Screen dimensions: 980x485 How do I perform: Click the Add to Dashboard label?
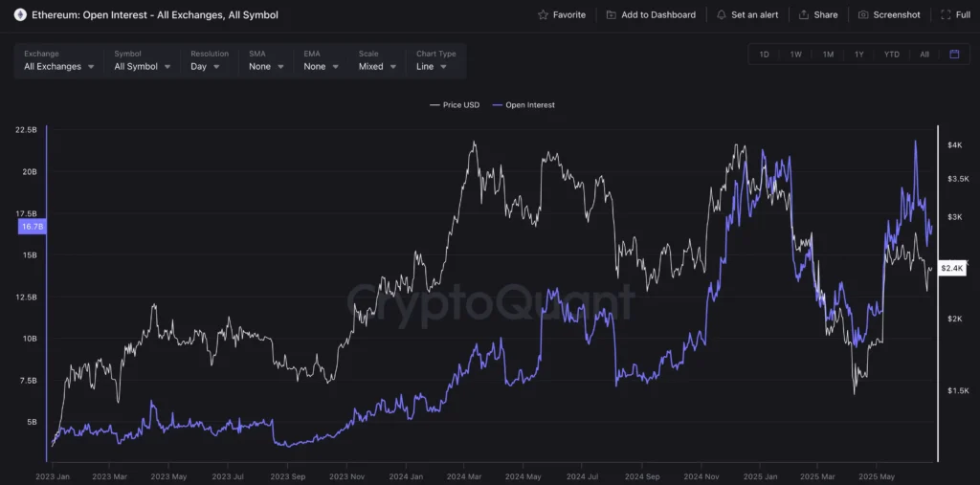[x=658, y=14]
